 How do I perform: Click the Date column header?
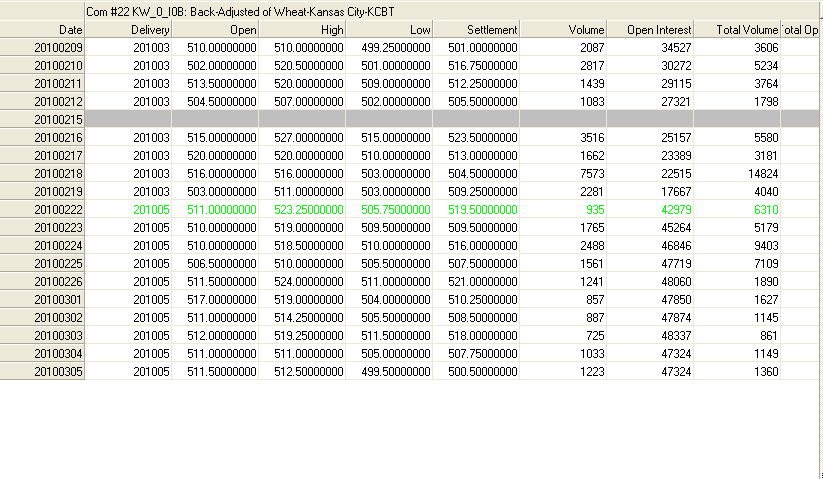coord(42,30)
